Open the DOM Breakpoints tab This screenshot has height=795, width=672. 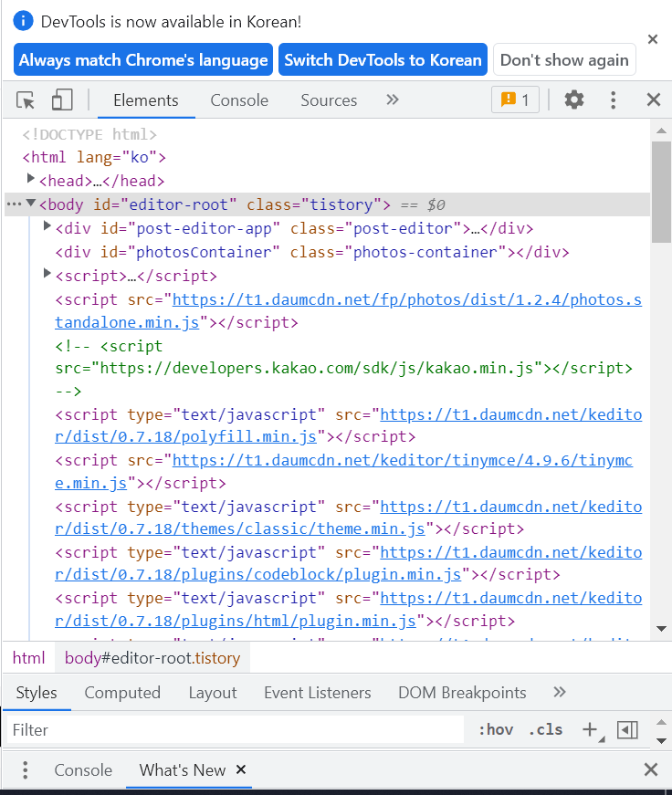coord(462,693)
